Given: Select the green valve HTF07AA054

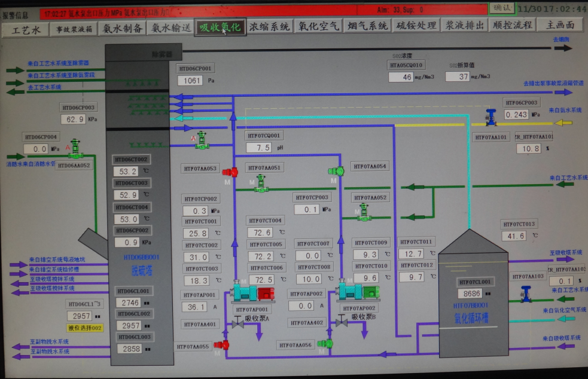Looking at the screenshot, I should 336,172.
